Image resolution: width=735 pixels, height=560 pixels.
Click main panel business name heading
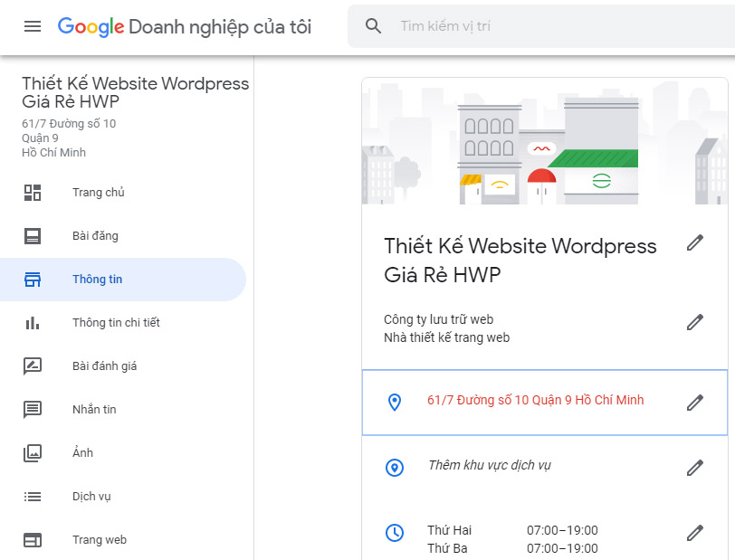pyautogui.click(x=520, y=260)
